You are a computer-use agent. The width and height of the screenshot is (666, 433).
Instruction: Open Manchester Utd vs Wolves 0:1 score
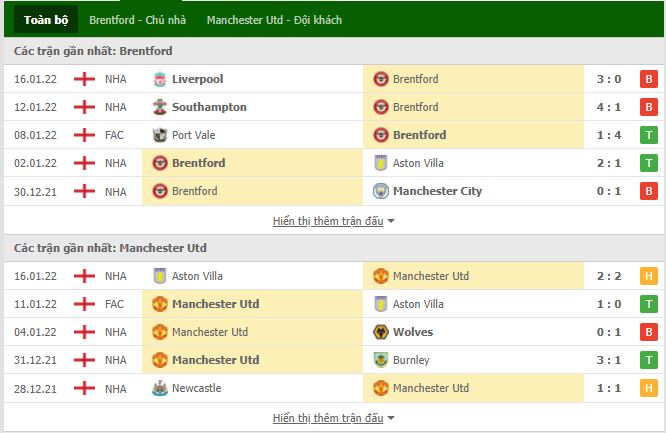pos(609,332)
